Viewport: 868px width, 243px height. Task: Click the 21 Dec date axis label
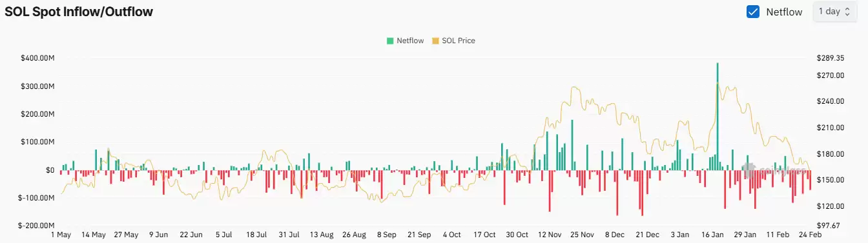[647, 235]
